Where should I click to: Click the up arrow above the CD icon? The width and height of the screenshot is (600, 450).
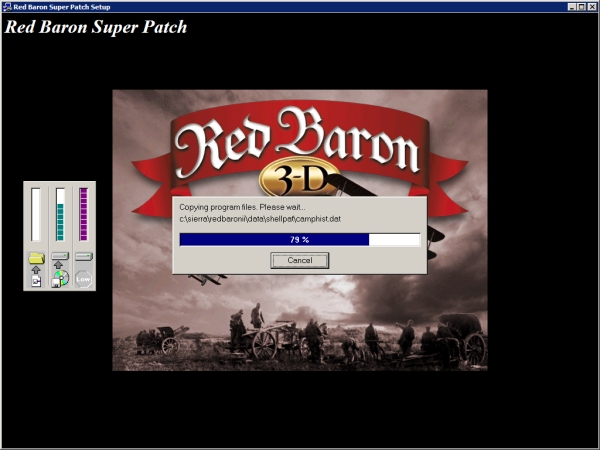(x=60, y=266)
